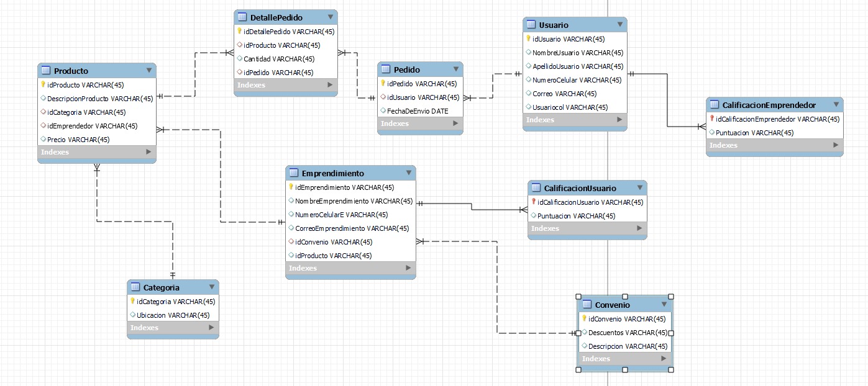Click the primary key icon beside idPedido
The width and height of the screenshot is (868, 386).
(x=383, y=83)
